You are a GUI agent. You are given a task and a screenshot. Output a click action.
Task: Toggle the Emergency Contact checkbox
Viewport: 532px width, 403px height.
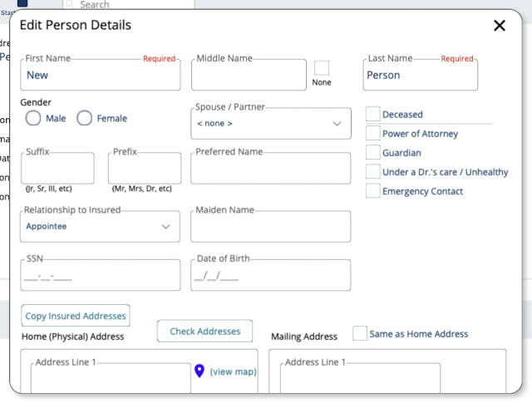373,190
